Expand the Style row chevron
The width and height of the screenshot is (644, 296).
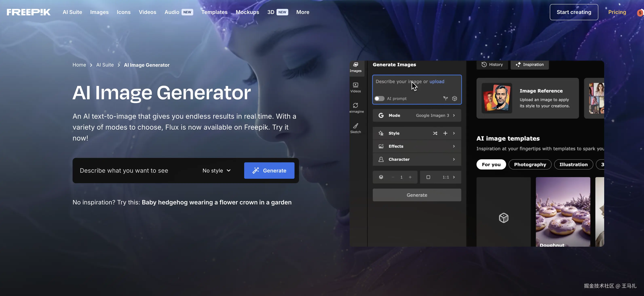point(454,133)
